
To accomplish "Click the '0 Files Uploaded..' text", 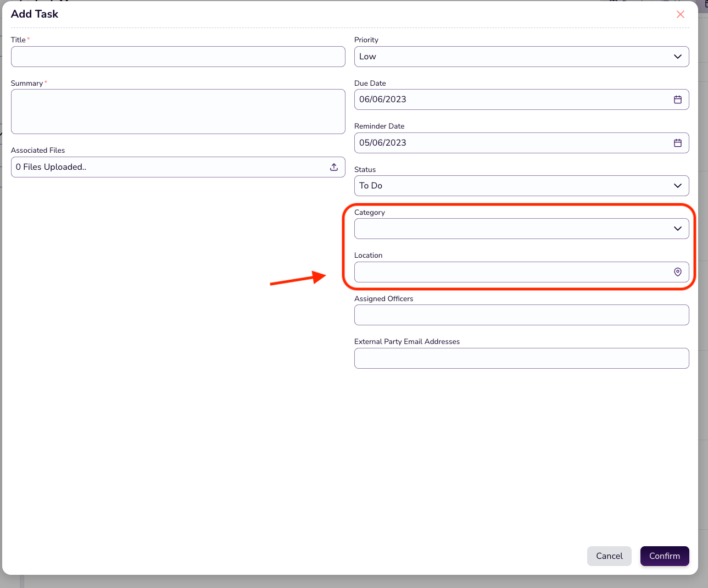I will point(51,167).
